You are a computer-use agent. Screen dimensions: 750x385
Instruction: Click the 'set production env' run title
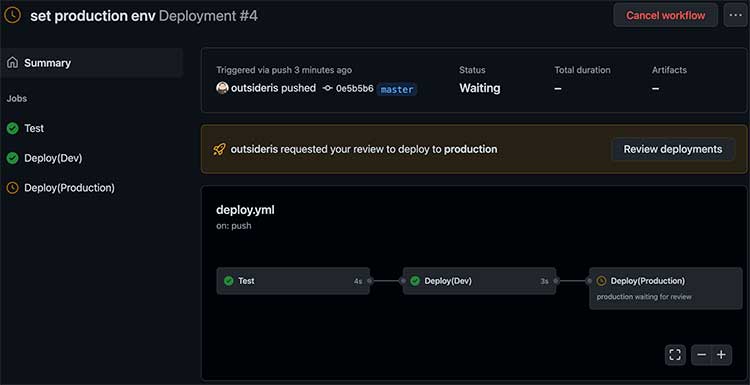click(93, 16)
